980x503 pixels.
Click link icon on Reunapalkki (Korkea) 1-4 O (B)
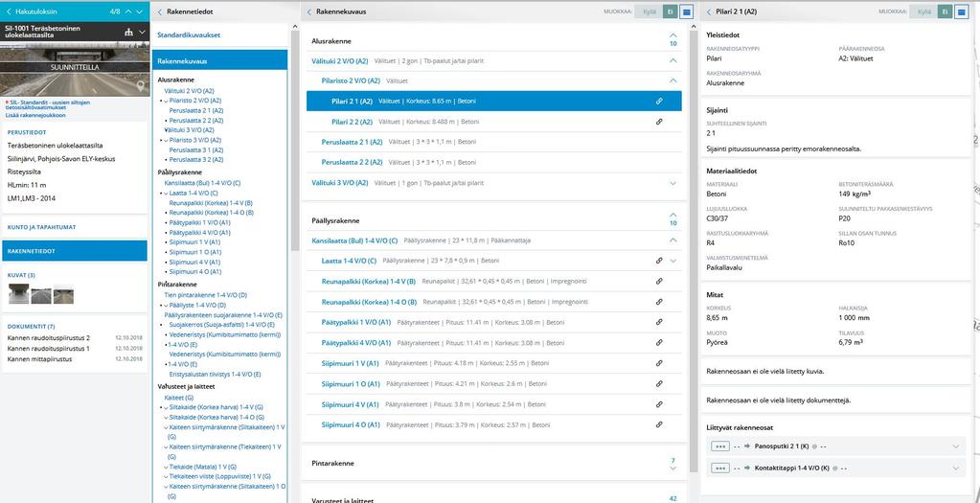tap(659, 302)
